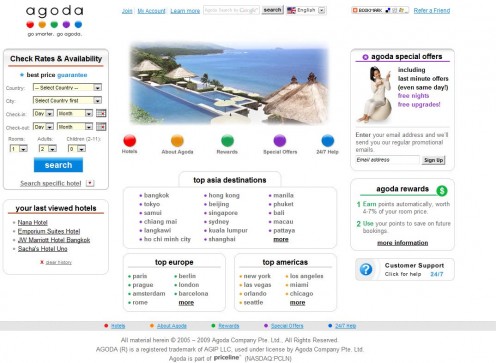Select hong kong destination
Screen dimensions: 496x363
point(224,195)
